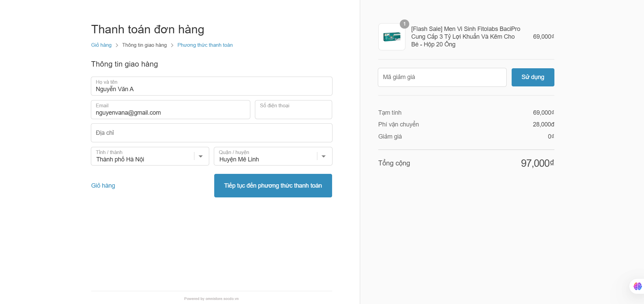Apply the discount code with Sử dụng

533,77
